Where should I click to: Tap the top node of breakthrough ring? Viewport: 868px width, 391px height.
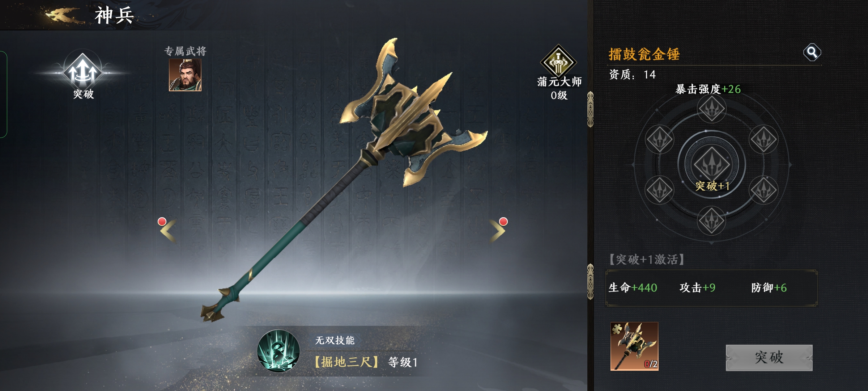pos(711,109)
